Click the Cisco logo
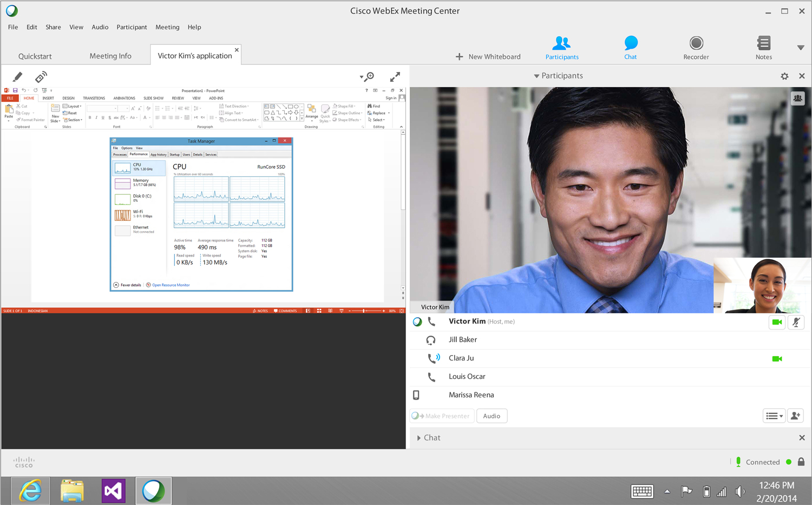This screenshot has height=505, width=812. coord(24,462)
